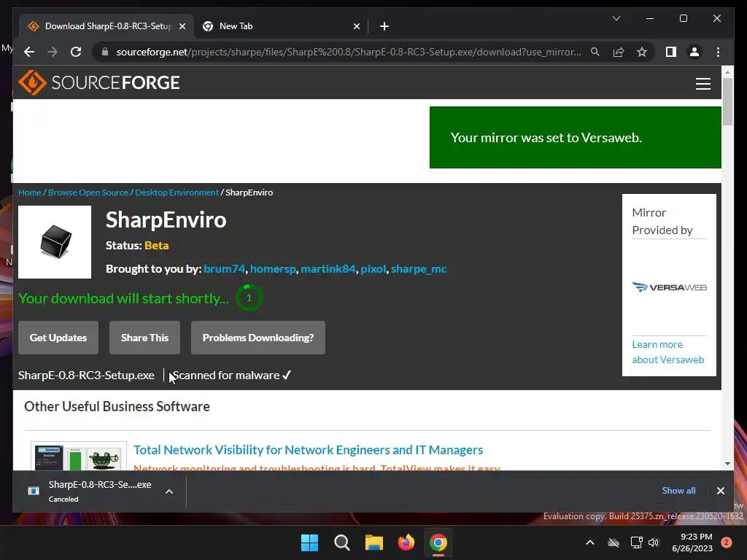Click the page vertical scrollbar thumb
Viewport: 747px width, 560px height.
coord(727,101)
